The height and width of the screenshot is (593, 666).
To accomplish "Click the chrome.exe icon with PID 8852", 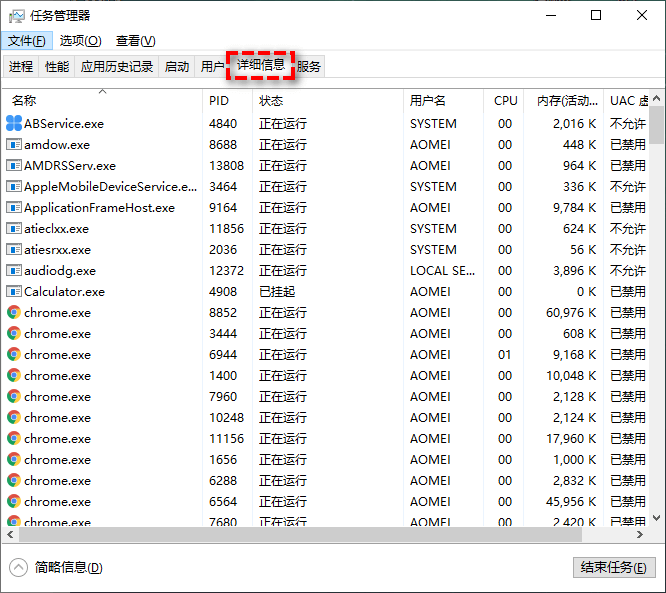I will (x=14, y=313).
